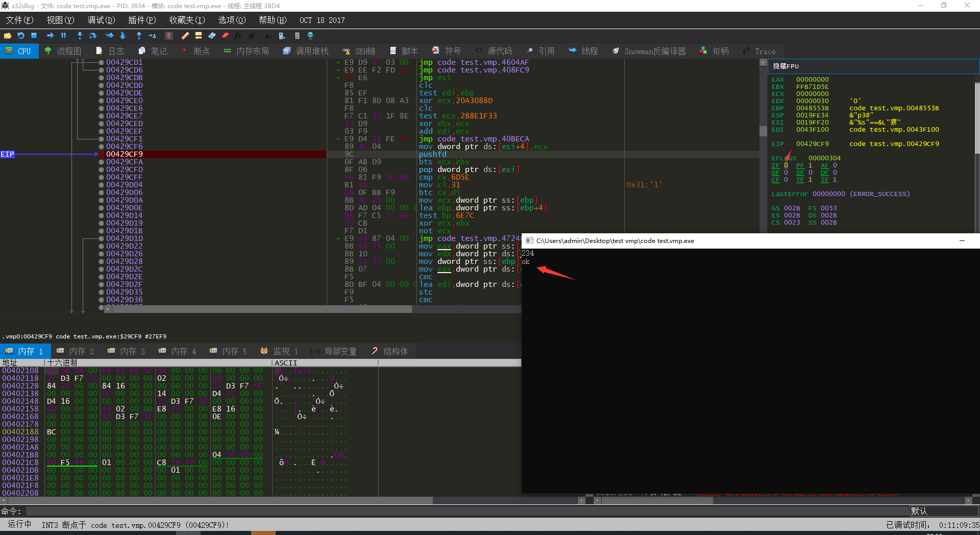The height and width of the screenshot is (535, 980).
Task: Select the DF flag value
Action: [835, 173]
